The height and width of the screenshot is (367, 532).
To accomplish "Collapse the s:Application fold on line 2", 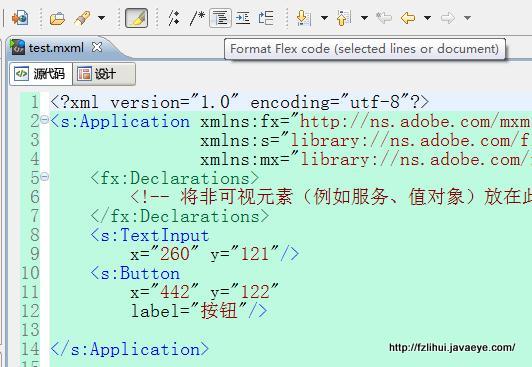I will pos(44,119).
